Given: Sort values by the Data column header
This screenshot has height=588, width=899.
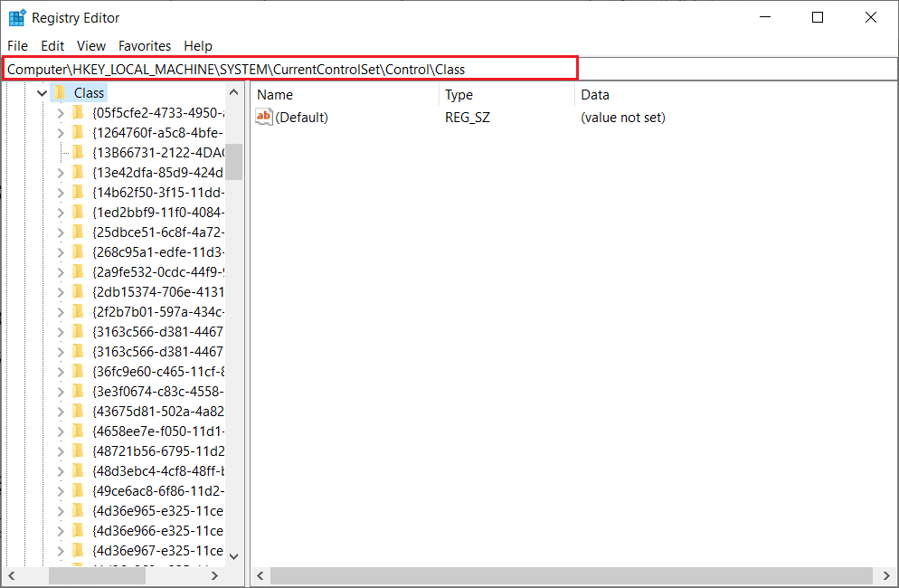Looking at the screenshot, I should [735, 95].
